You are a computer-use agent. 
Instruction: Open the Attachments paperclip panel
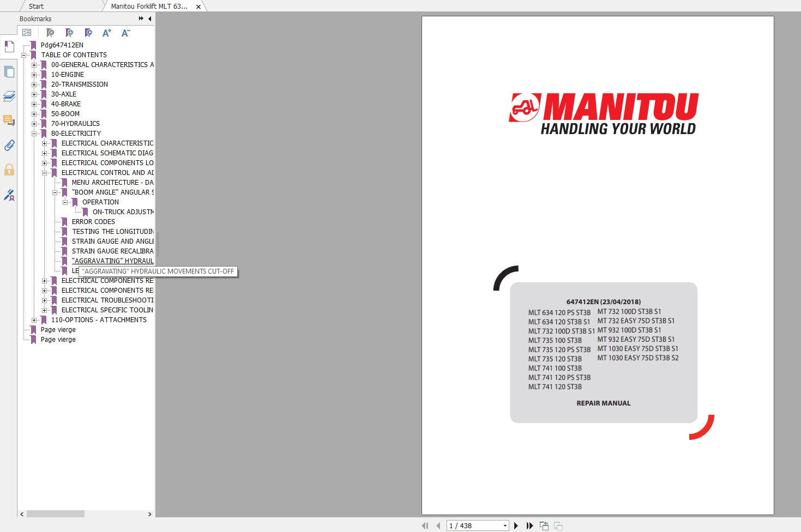9,145
